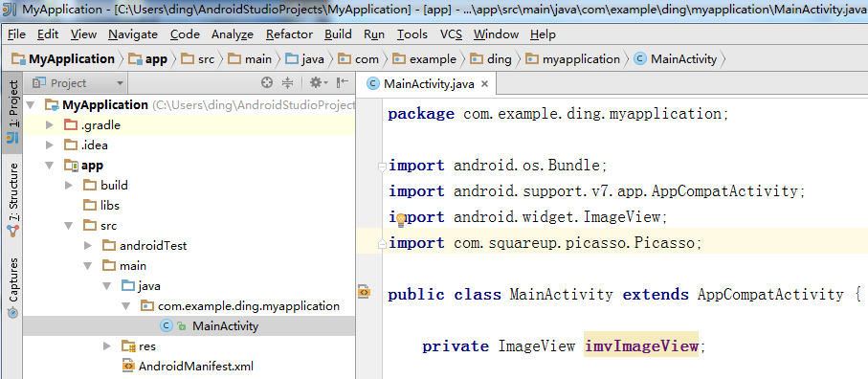This screenshot has height=379, width=868.
Task: Open the Build menu
Action: [338, 34]
